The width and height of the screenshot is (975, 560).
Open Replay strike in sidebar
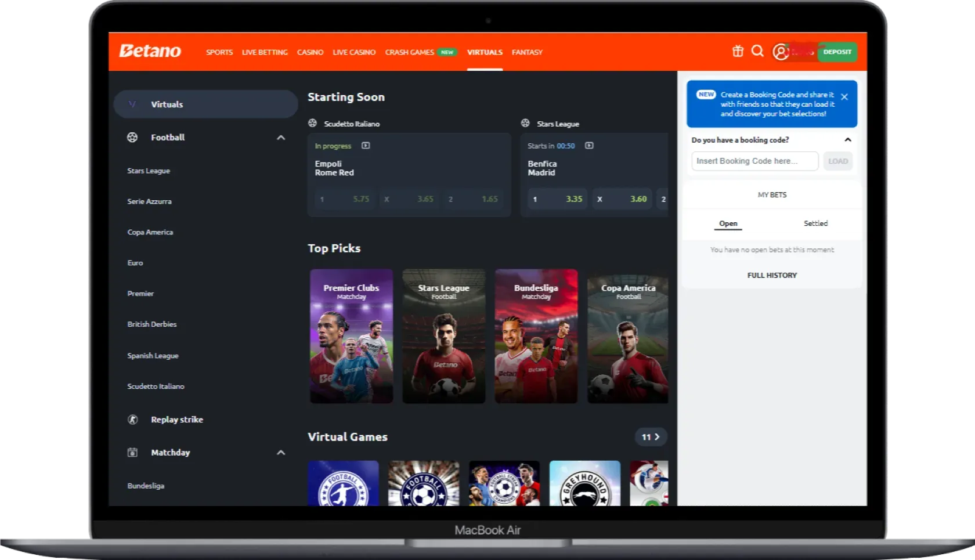point(176,420)
